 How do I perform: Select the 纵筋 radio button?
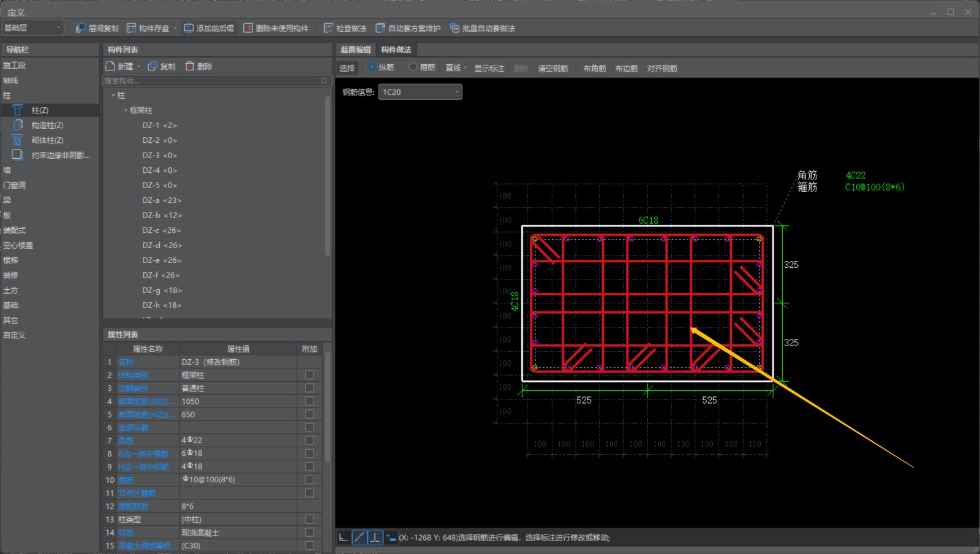372,67
